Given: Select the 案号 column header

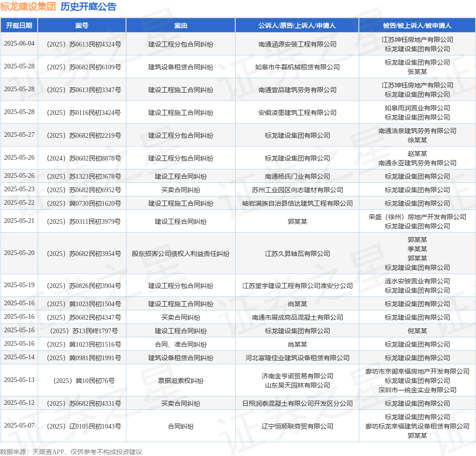Looking at the screenshot, I should pos(82,26).
